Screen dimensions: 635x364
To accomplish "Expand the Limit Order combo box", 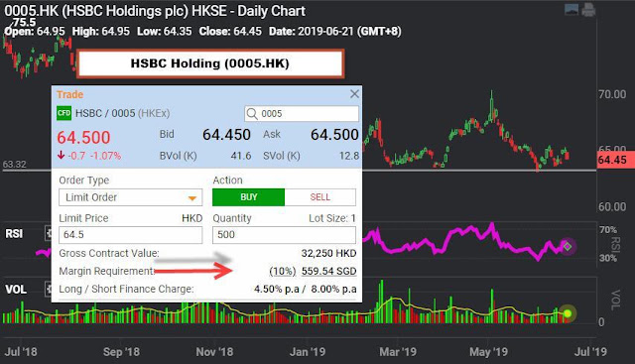I will pos(130,197).
